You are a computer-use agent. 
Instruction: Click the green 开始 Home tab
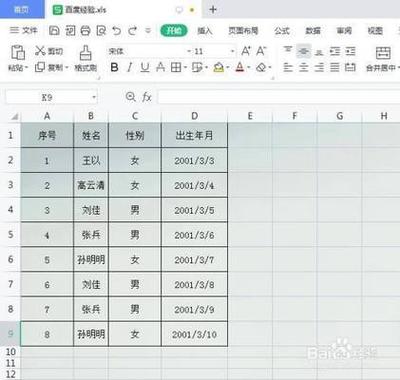(x=174, y=31)
